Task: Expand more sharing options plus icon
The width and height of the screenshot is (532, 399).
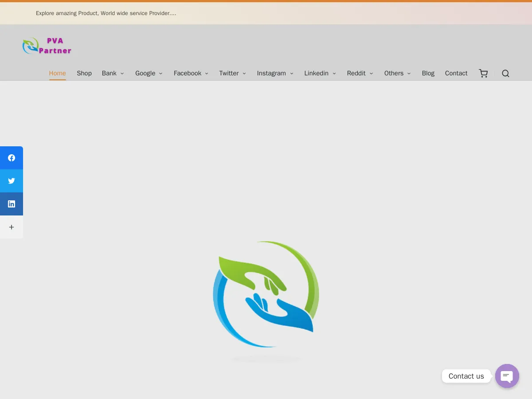Action: [x=12, y=227]
